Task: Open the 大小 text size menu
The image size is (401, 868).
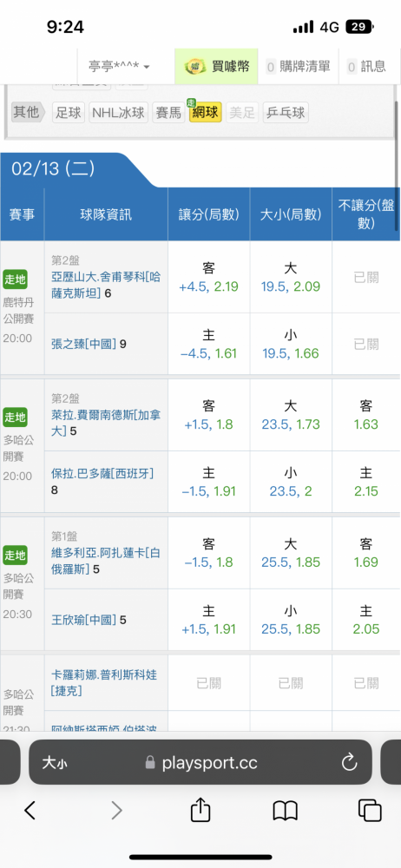Action: pyautogui.click(x=55, y=763)
